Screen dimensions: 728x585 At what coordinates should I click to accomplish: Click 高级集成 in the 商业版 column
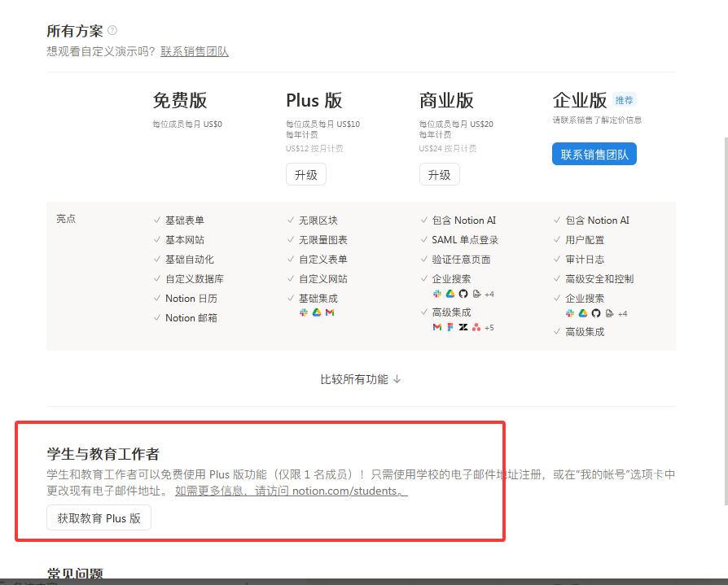point(451,312)
